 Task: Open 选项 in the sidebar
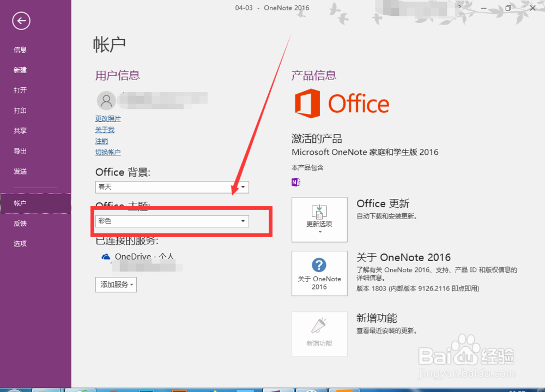[x=20, y=244]
